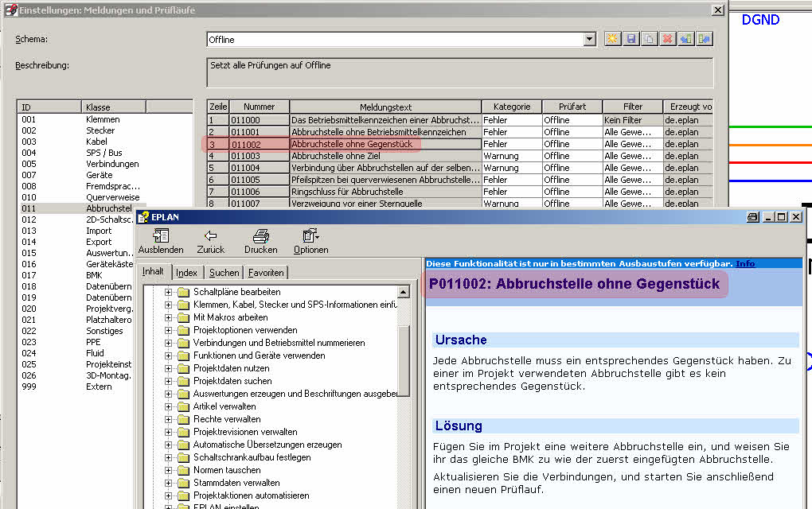Image resolution: width=812 pixels, height=509 pixels.
Task: Select the Schaltpläne bearbeiten folder icon
Action: click(x=184, y=292)
